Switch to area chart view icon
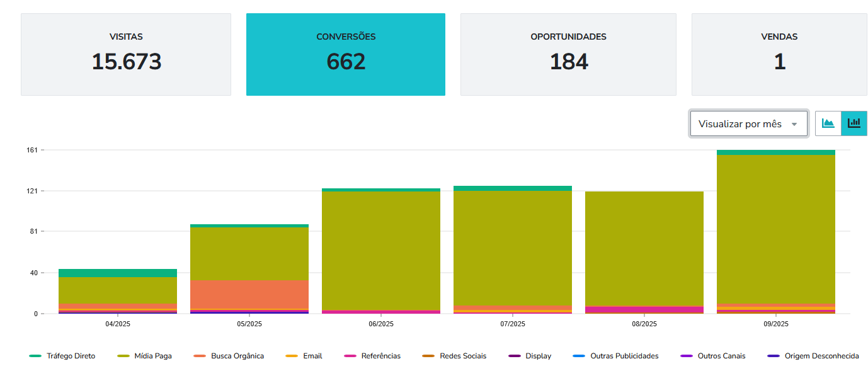Image resolution: width=868 pixels, height=371 pixels. tap(828, 123)
